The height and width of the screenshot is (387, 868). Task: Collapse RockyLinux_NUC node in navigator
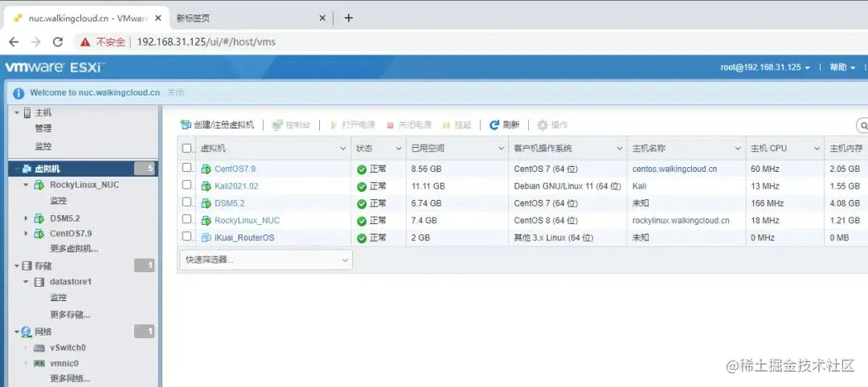click(x=26, y=185)
